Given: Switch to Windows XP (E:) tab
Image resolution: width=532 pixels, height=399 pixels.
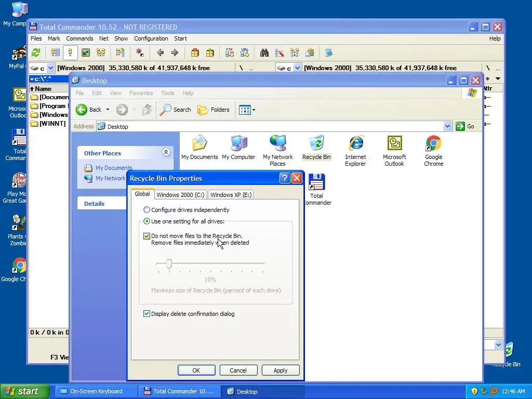Looking at the screenshot, I should click(x=231, y=195).
